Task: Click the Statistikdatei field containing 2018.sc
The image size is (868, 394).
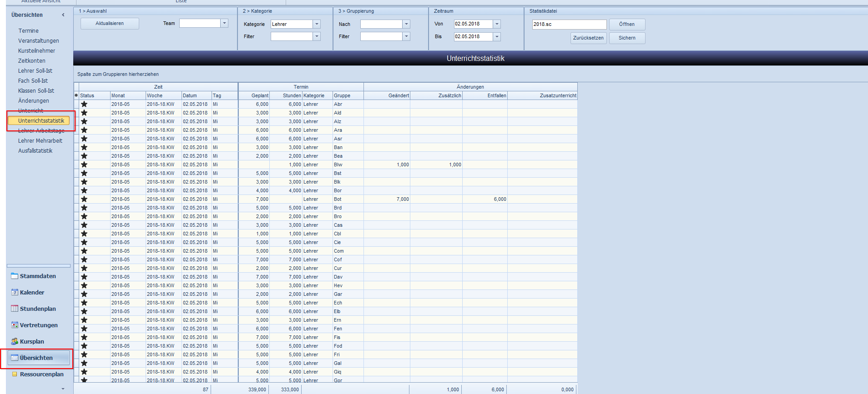Action: [569, 25]
